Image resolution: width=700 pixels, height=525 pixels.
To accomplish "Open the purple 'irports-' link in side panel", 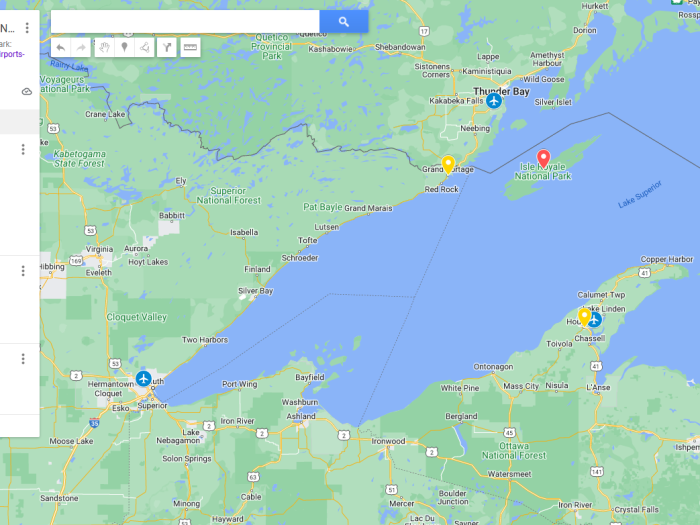I will point(12,54).
